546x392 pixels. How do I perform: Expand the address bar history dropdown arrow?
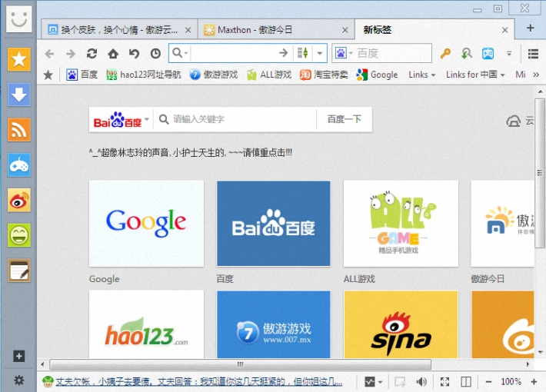[x=320, y=53]
